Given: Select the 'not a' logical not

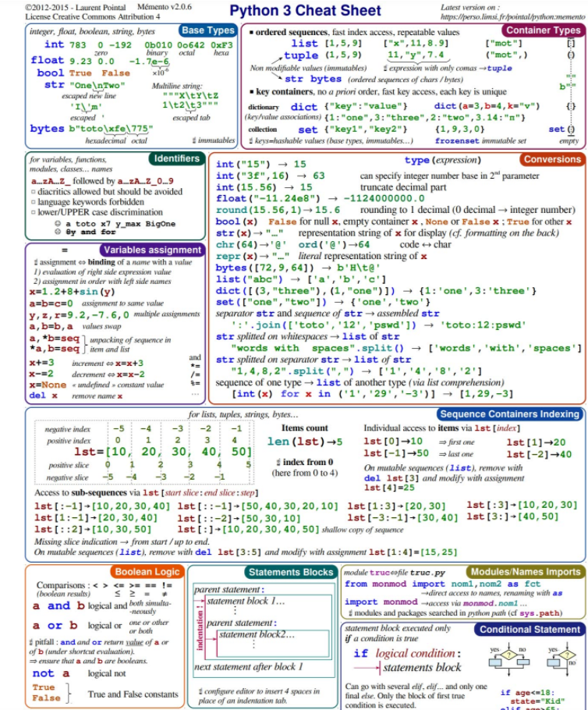Looking at the screenshot, I should pyautogui.click(x=51, y=674).
